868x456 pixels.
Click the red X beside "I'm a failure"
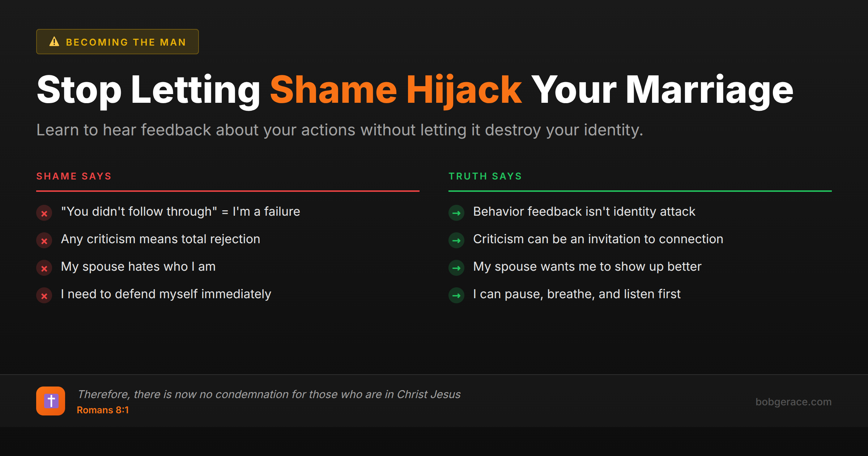[44, 213]
